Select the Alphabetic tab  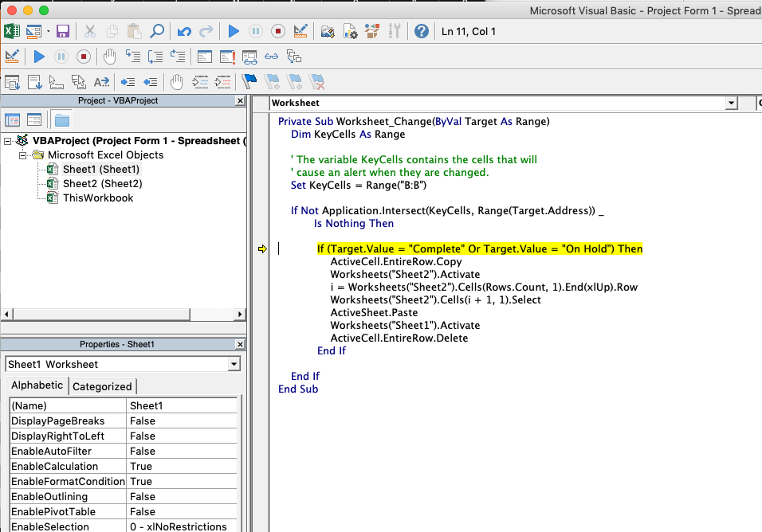click(37, 385)
